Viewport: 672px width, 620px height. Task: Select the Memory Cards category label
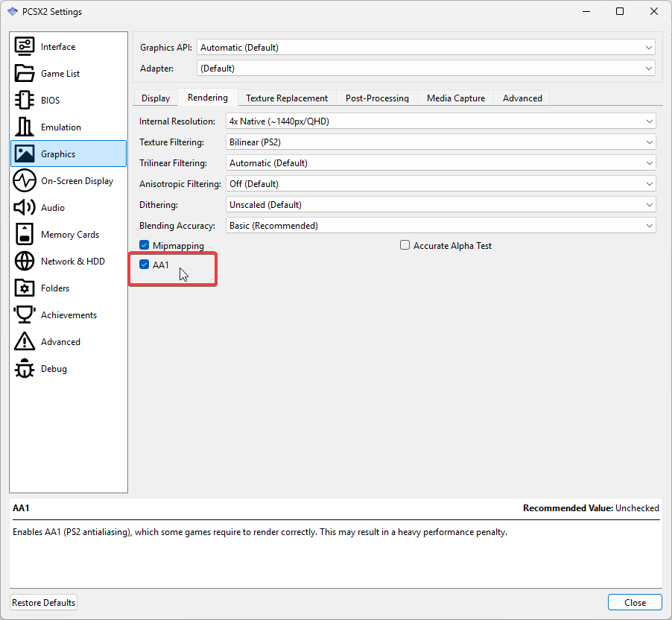(x=70, y=235)
